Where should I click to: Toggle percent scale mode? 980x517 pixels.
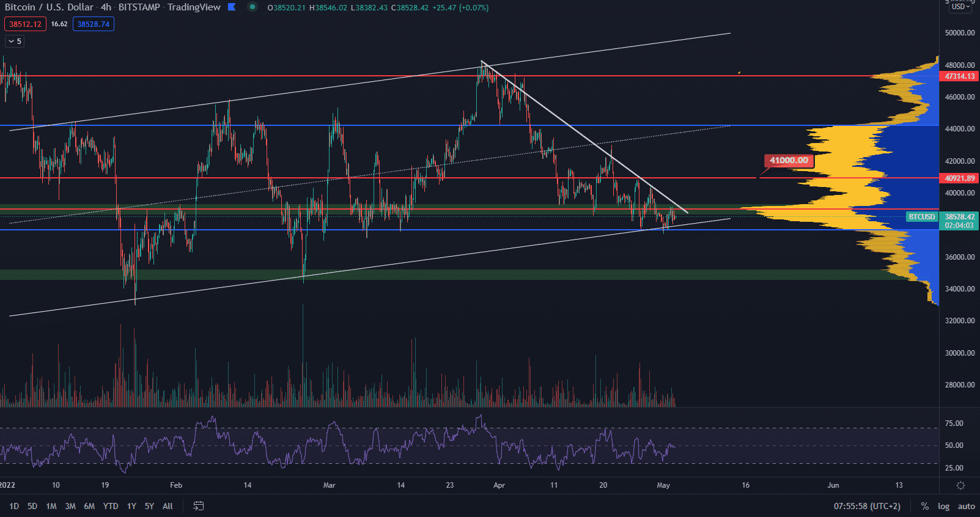coord(924,506)
